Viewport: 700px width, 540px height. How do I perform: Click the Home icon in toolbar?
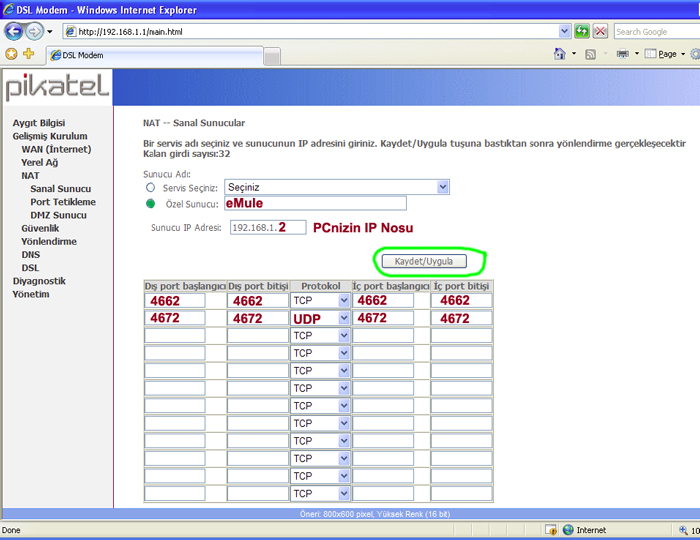coord(559,54)
